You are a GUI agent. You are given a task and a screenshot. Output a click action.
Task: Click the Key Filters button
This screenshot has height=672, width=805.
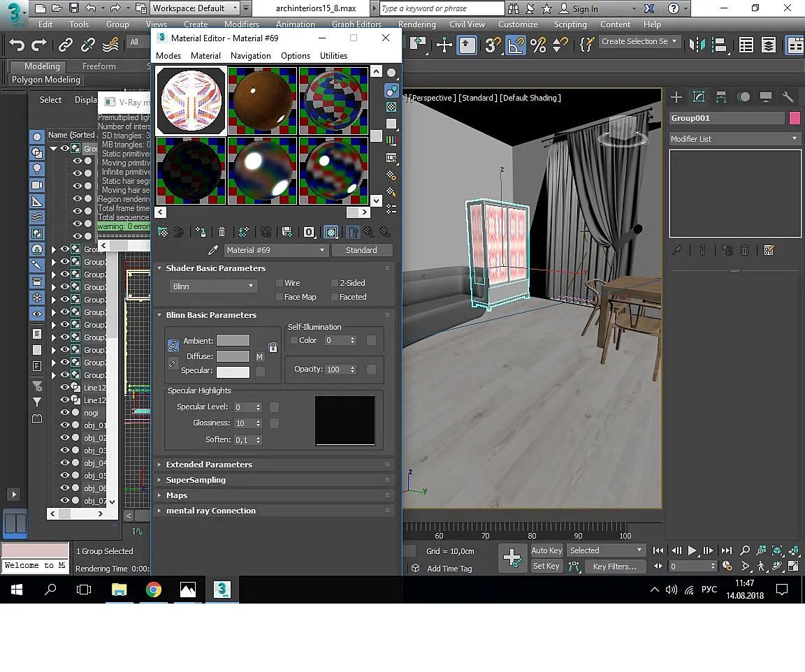pyautogui.click(x=614, y=567)
